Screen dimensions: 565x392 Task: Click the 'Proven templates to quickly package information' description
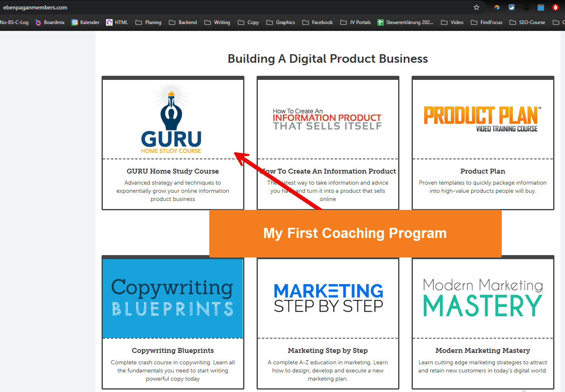pyautogui.click(x=483, y=187)
